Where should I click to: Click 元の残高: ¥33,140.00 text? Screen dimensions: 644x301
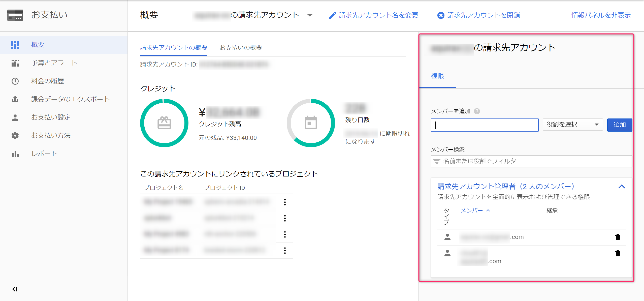coord(228,138)
